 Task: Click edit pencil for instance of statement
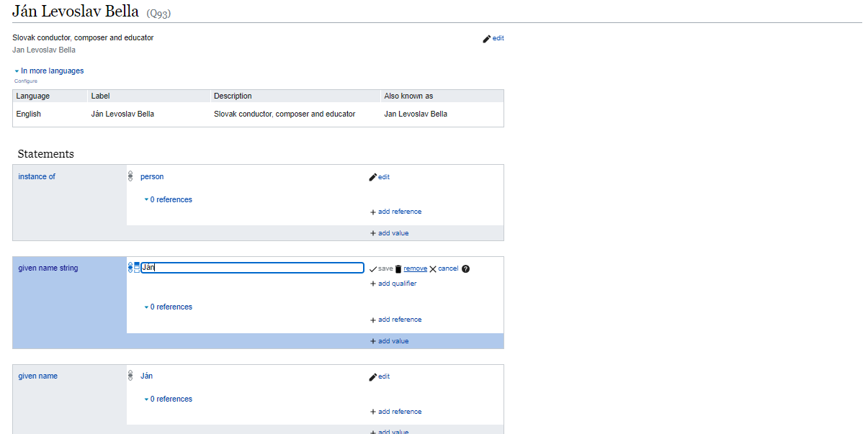(373, 177)
